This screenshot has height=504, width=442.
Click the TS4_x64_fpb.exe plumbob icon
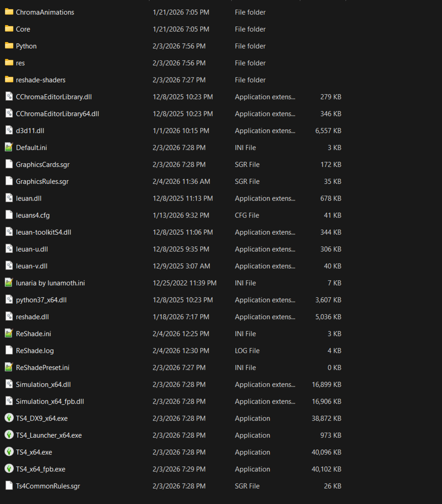[x=9, y=469]
